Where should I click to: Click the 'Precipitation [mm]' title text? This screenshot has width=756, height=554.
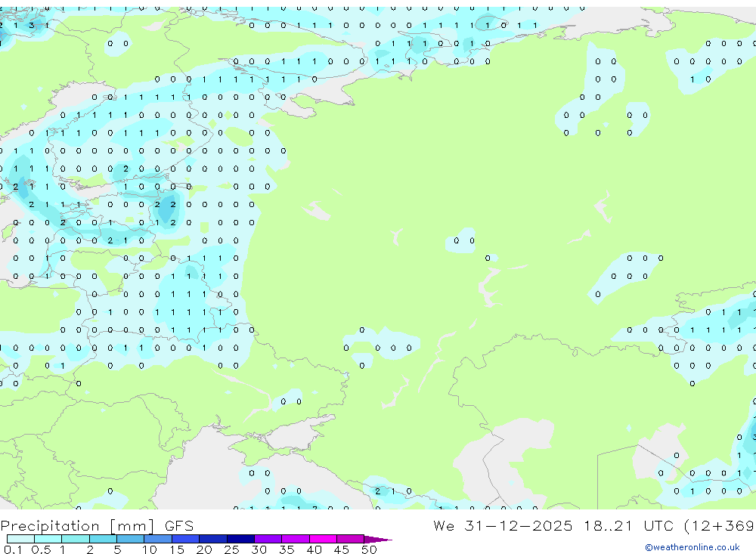pos(78,526)
